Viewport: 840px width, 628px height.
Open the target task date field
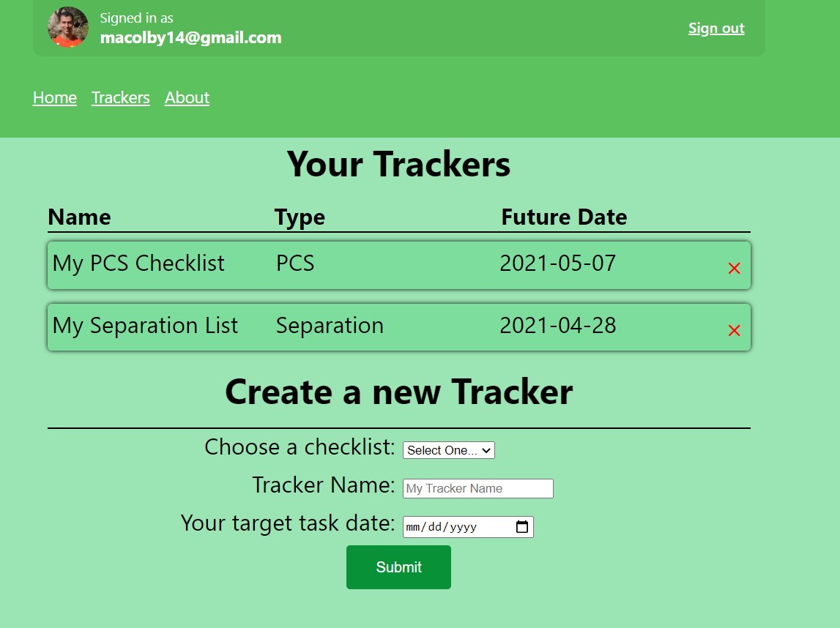tap(454, 526)
